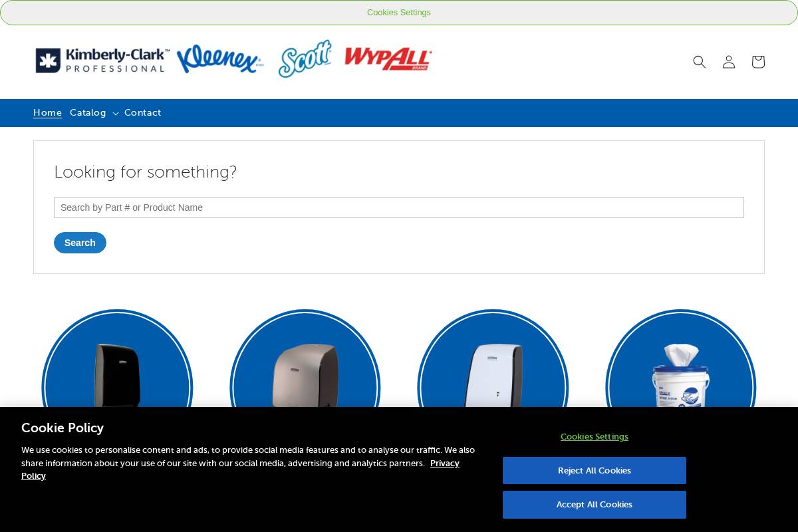Reject all cookies
798x532 pixels.
(x=594, y=470)
